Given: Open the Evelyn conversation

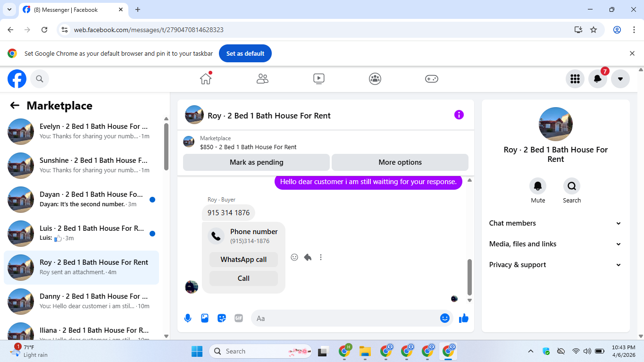Looking at the screenshot, I should pyautogui.click(x=81, y=132).
